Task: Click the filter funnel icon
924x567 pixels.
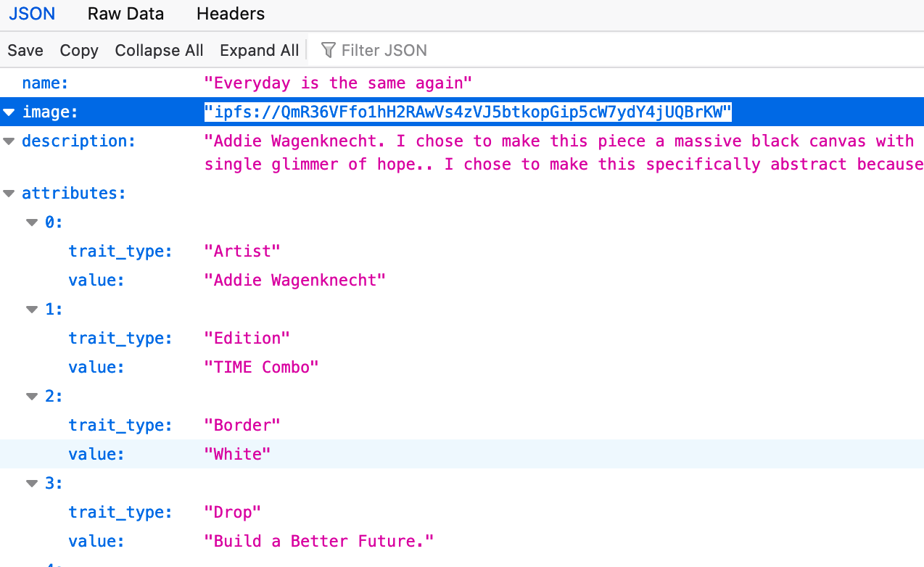Action: (x=328, y=50)
